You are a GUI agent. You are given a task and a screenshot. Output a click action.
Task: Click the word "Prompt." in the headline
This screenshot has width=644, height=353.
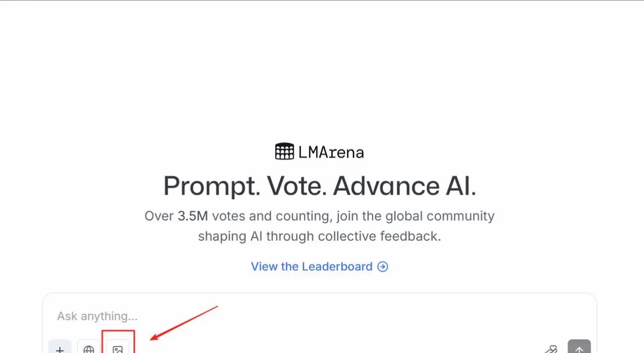point(212,186)
